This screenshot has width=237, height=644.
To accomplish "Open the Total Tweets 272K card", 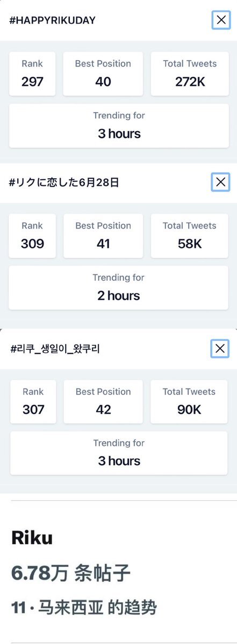I will [190, 74].
